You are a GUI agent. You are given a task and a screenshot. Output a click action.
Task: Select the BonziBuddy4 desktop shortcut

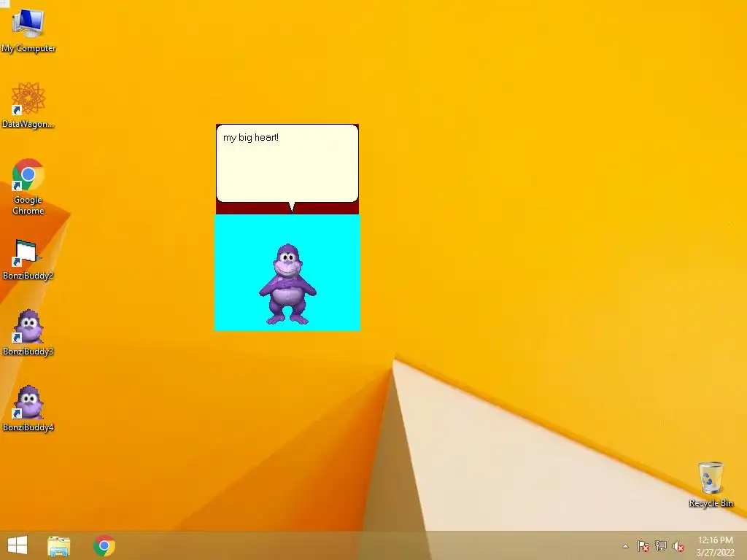28,408
